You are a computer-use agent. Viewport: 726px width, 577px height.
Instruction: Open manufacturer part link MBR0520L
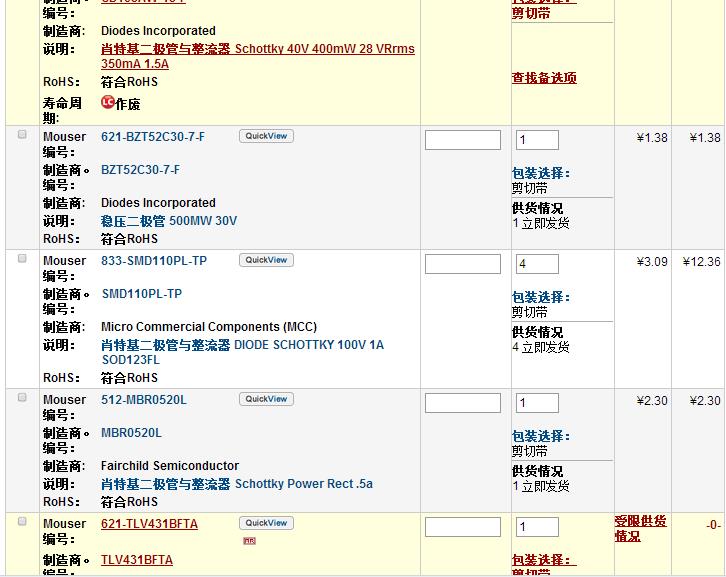point(131,433)
